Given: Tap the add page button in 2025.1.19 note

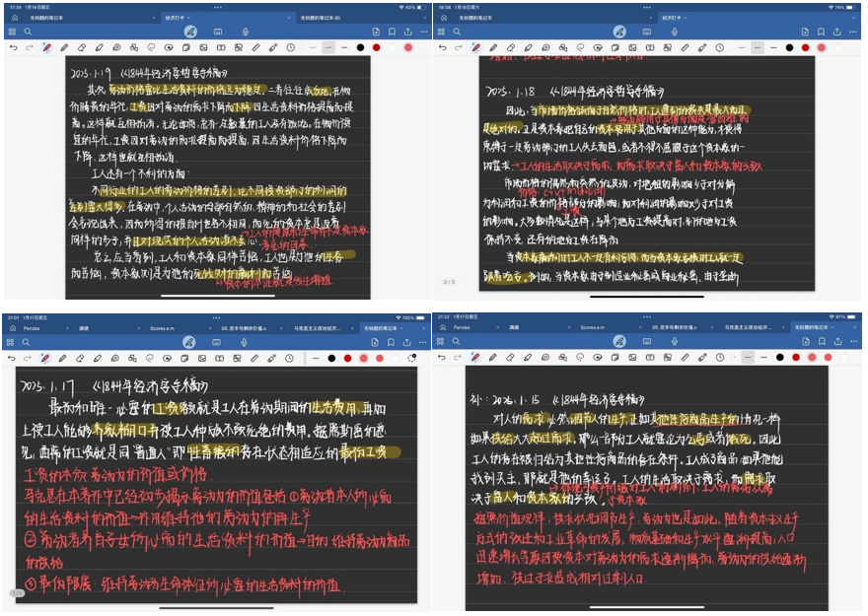Looking at the screenshot, I should [374, 32].
